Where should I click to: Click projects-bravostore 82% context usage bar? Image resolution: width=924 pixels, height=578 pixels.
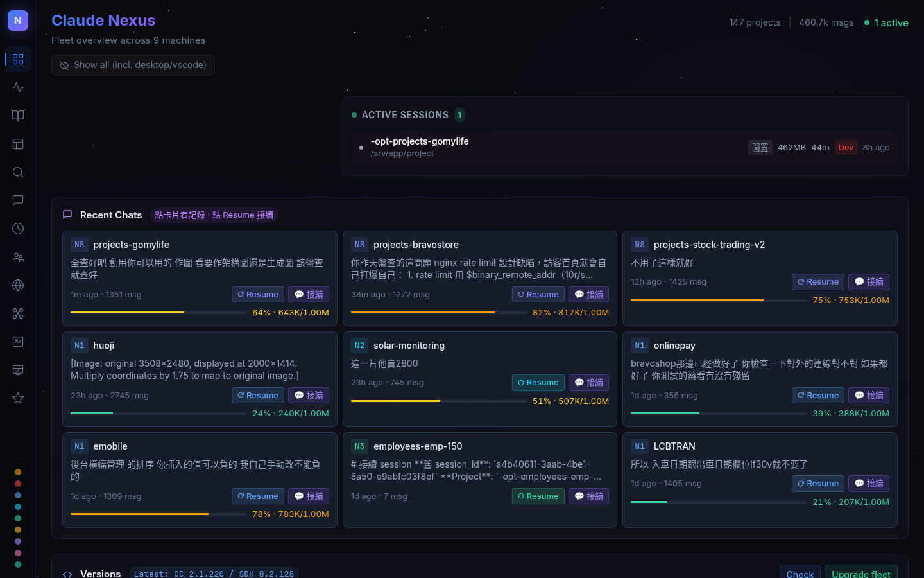click(439, 313)
